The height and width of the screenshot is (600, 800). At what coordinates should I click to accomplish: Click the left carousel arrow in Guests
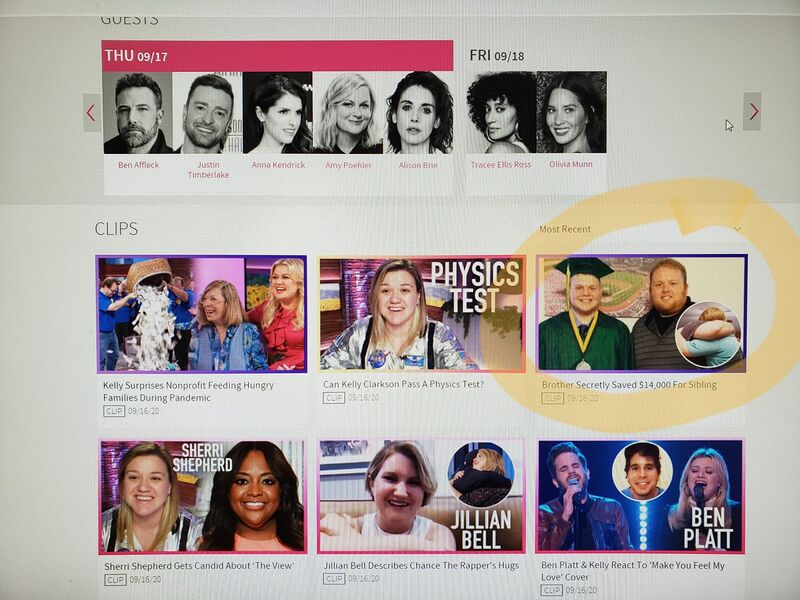tap(92, 113)
